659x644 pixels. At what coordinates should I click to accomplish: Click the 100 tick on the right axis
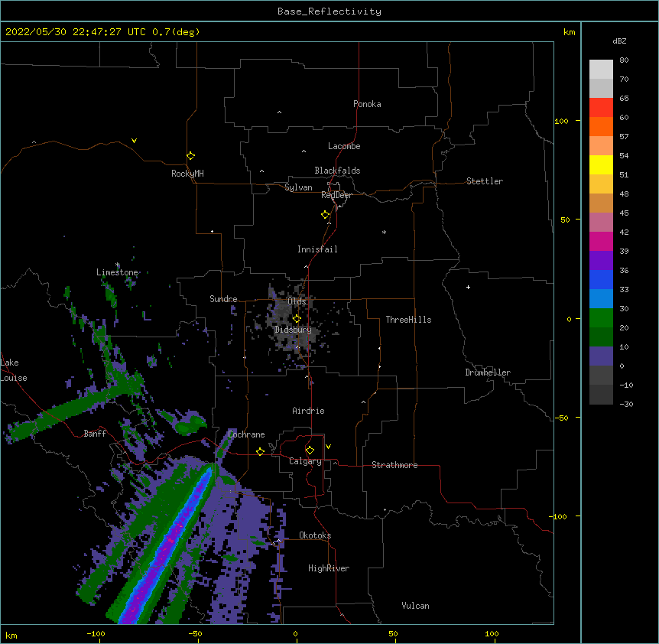[x=561, y=121]
